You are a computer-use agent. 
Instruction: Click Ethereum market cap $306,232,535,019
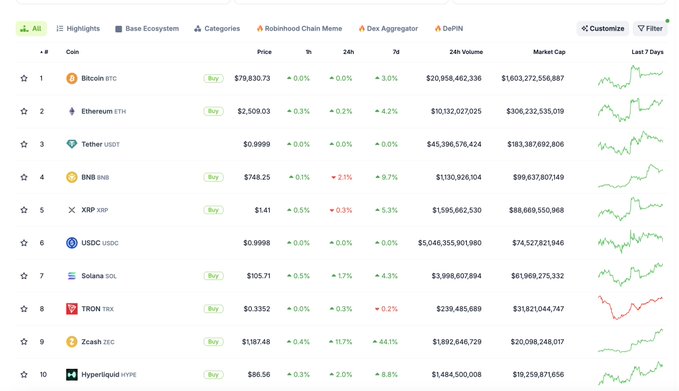535,111
